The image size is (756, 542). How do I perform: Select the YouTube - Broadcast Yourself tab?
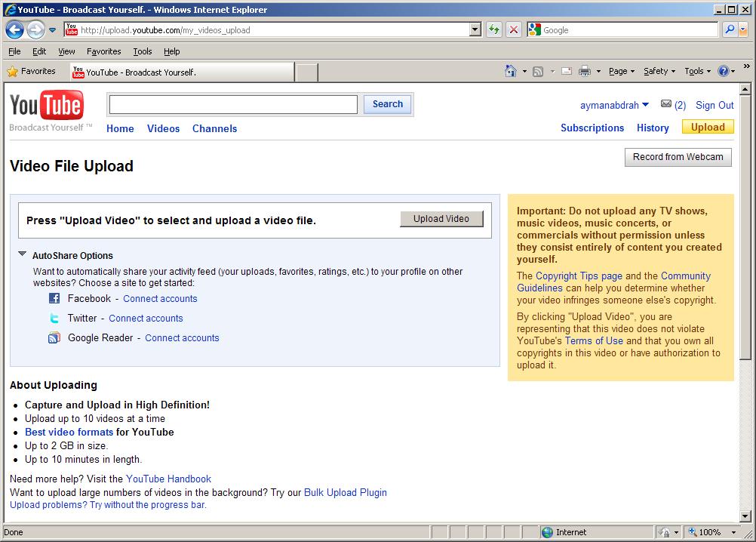[x=182, y=72]
